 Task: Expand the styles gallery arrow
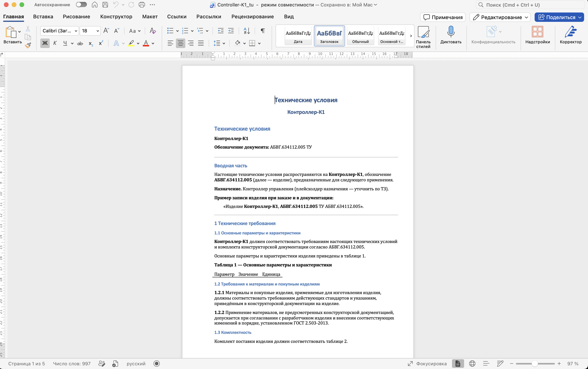click(x=411, y=36)
